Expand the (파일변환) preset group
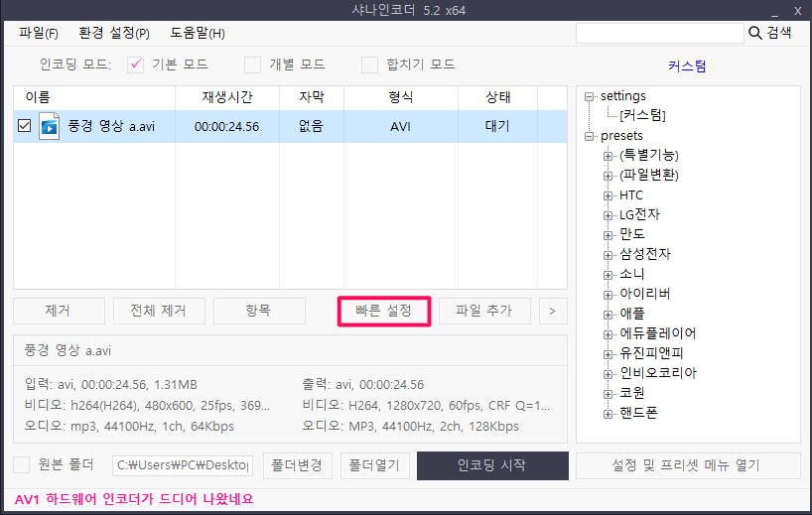This screenshot has height=515, width=812. coord(608,176)
